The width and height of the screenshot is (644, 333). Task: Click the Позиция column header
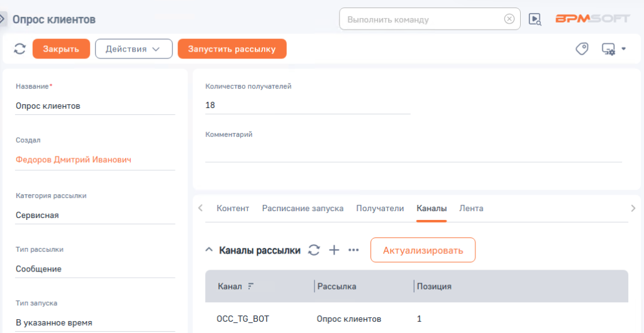pos(434,287)
